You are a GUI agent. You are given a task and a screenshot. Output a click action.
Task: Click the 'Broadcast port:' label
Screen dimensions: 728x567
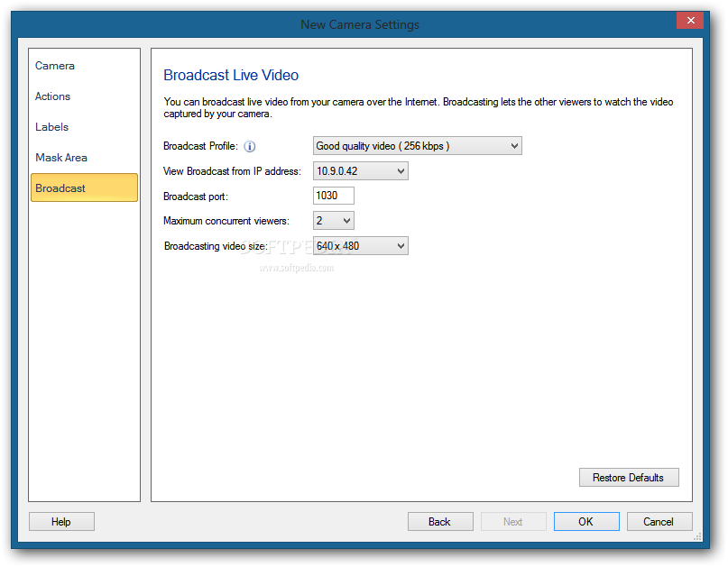[196, 197]
